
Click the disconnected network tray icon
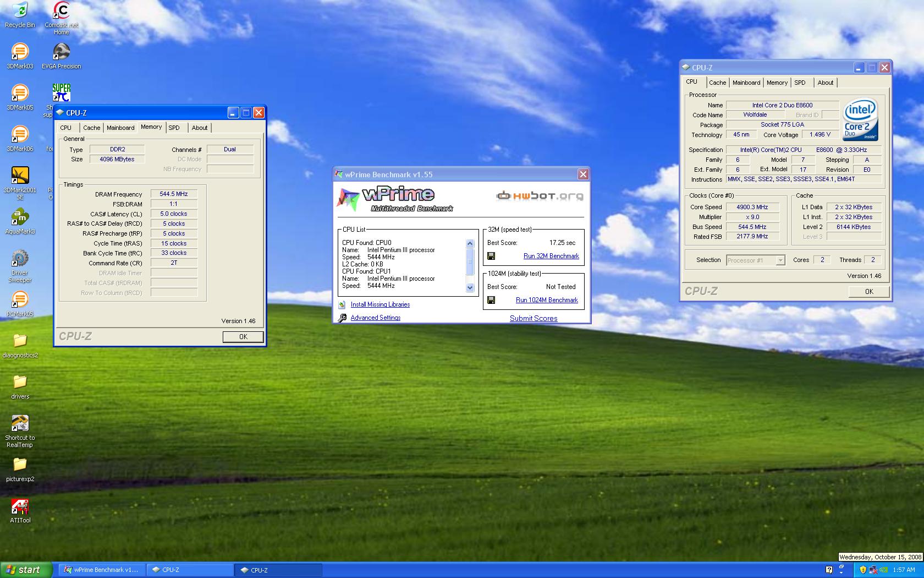(873, 570)
